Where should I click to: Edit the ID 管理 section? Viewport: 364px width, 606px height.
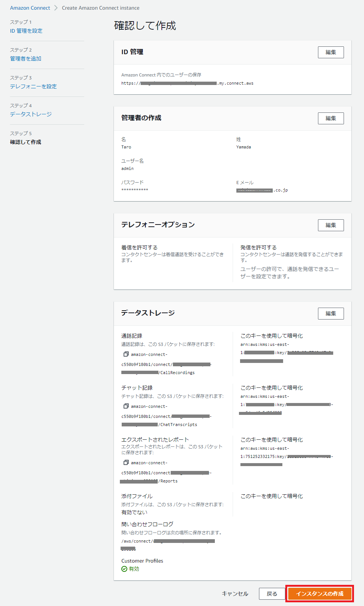click(x=331, y=52)
